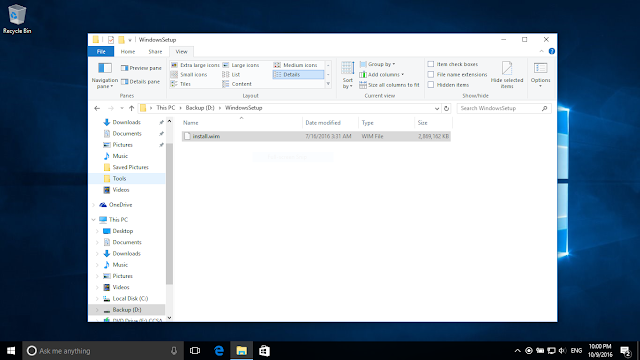This screenshot has height=360, width=640.
Task: Choose Medium icons layout
Action: pyautogui.click(x=296, y=65)
